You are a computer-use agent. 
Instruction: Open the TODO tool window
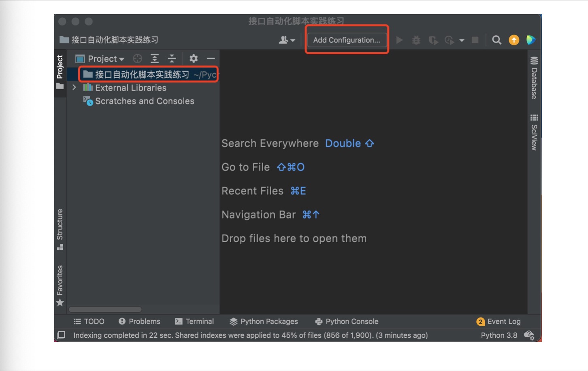(x=89, y=322)
